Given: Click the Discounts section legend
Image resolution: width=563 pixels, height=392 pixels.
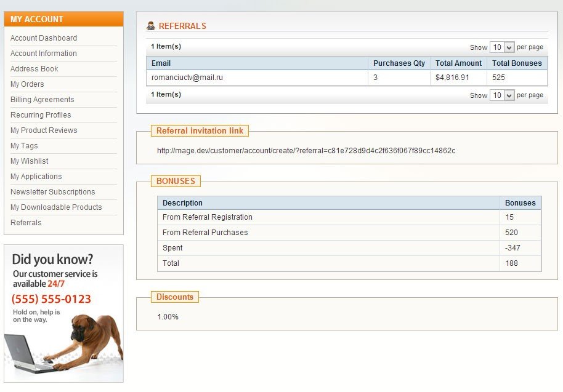Looking at the screenshot, I should tap(175, 297).
